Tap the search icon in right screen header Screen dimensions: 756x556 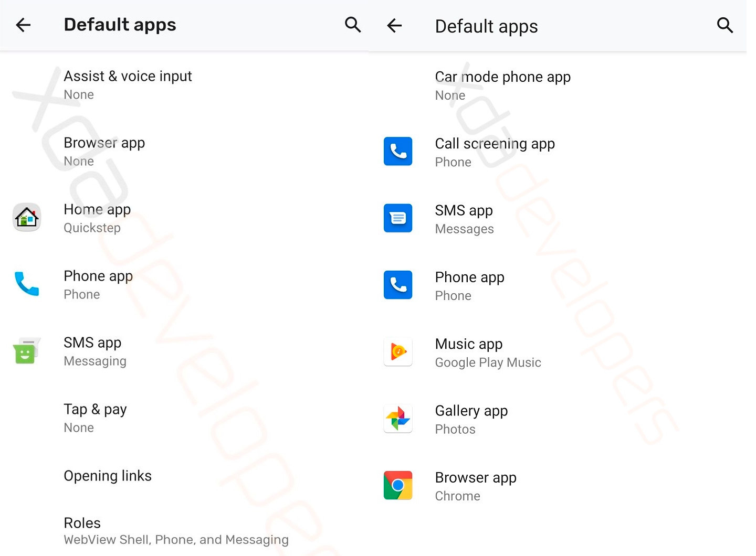click(x=724, y=25)
